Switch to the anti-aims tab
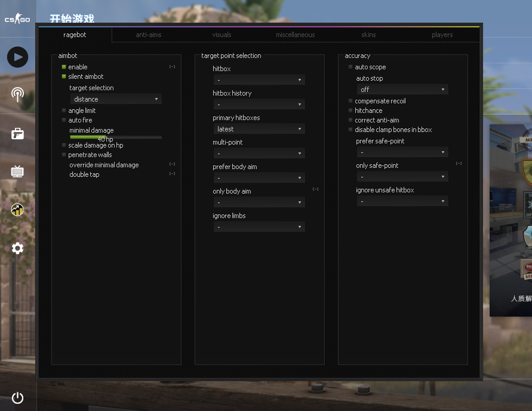 149,35
